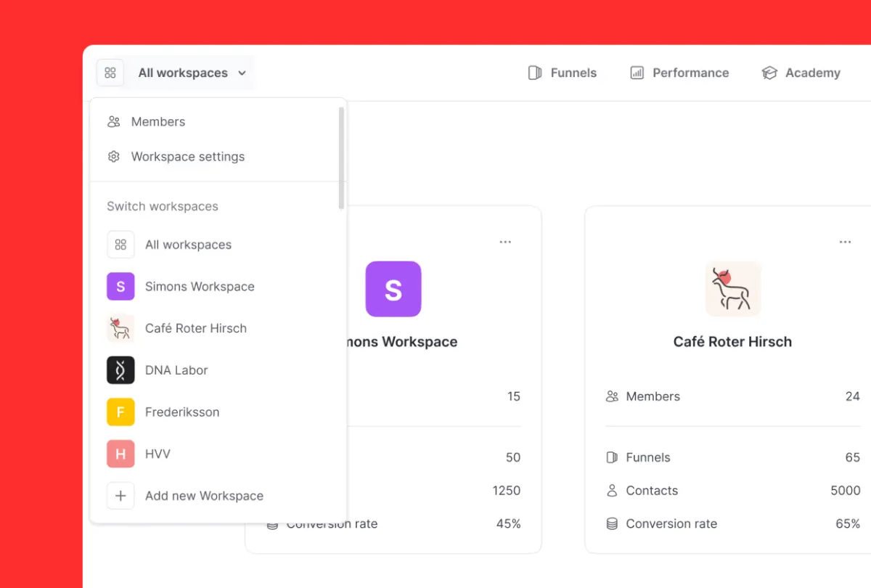Image resolution: width=871 pixels, height=588 pixels.
Task: Switch to Café Roter Hirsch in the list
Action: (x=215, y=328)
